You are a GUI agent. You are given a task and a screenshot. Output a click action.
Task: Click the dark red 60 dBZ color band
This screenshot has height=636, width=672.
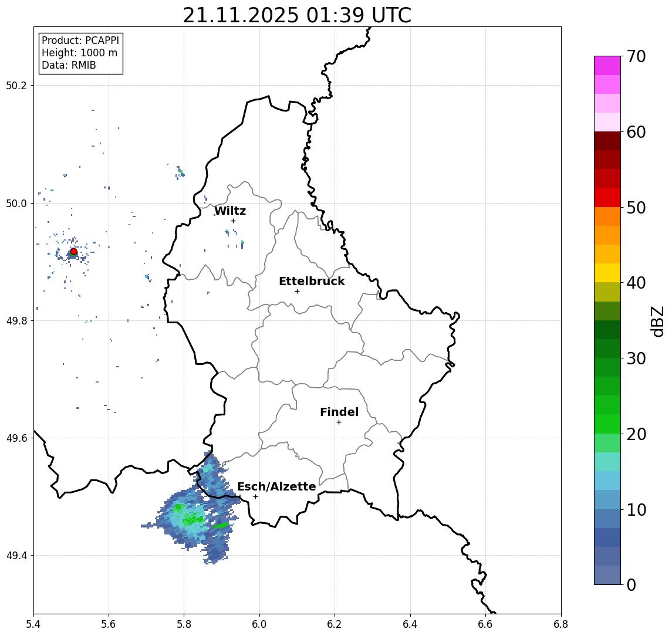click(x=607, y=141)
